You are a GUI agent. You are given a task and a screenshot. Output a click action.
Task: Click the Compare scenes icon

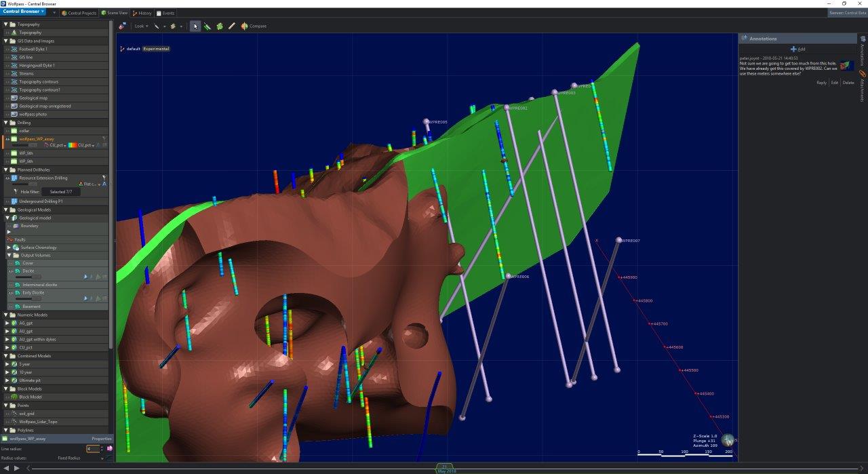click(x=245, y=26)
